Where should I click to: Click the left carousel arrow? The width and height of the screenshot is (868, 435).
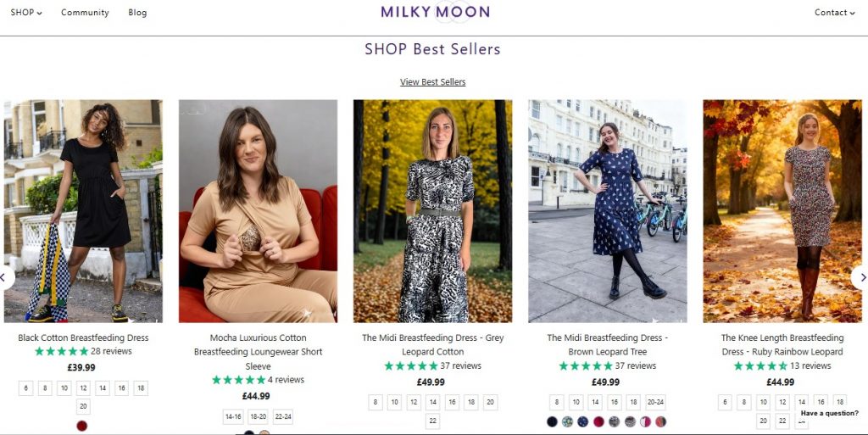click(x=5, y=277)
